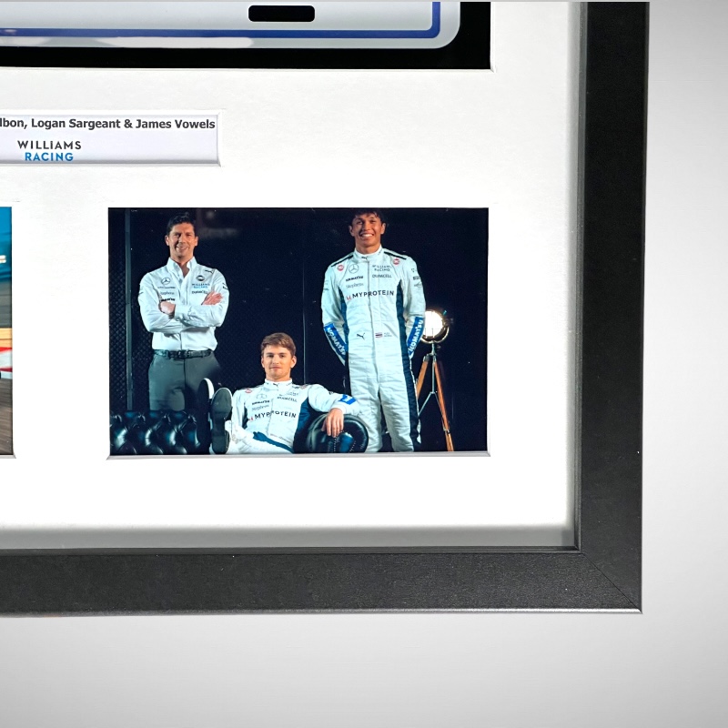Viewport: 728px width, 728px height.
Task: Click the MYPROTEIN logo on standing driver's suit
Action: pyautogui.click(x=371, y=294)
